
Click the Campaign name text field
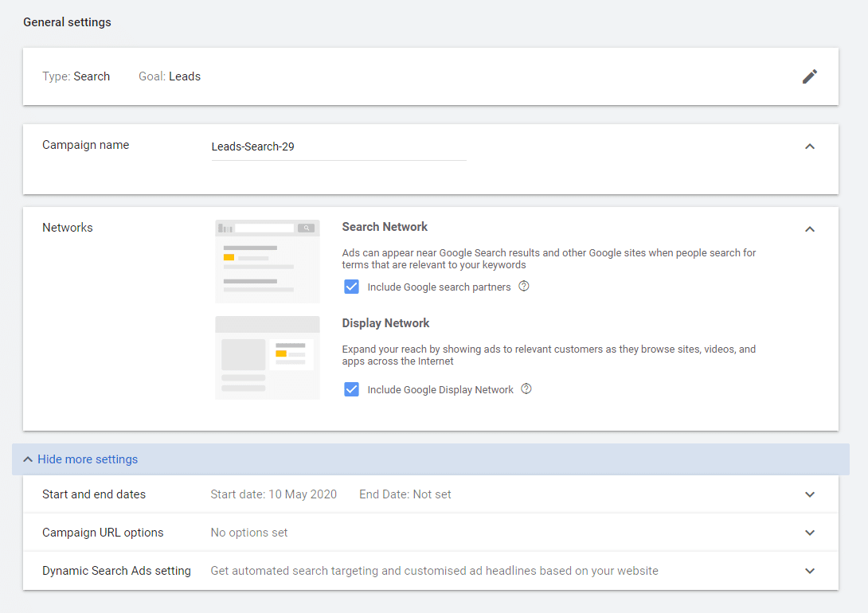tap(338, 147)
